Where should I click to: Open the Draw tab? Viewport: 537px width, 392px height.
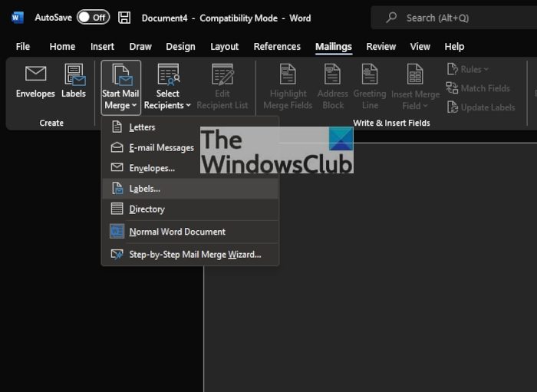pos(140,47)
